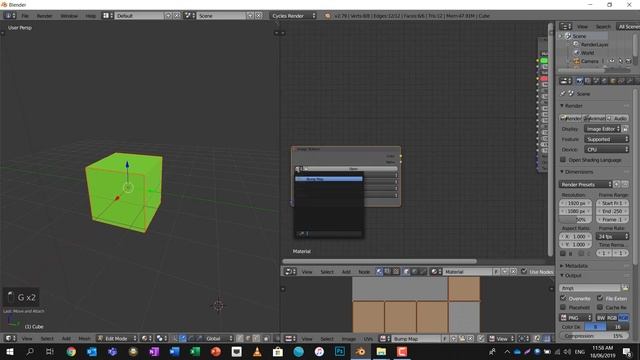Select texture nodes tree type icon
The image size is (640, 360).
[396, 272]
